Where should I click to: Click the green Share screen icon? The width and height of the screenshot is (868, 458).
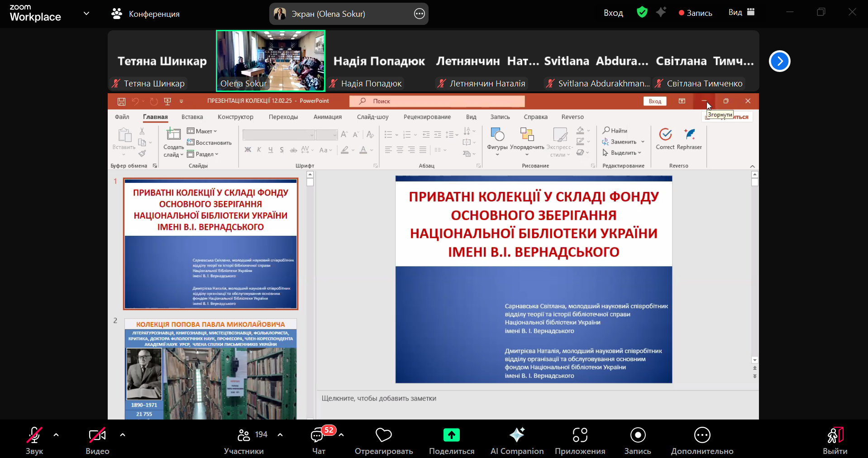coord(451,435)
